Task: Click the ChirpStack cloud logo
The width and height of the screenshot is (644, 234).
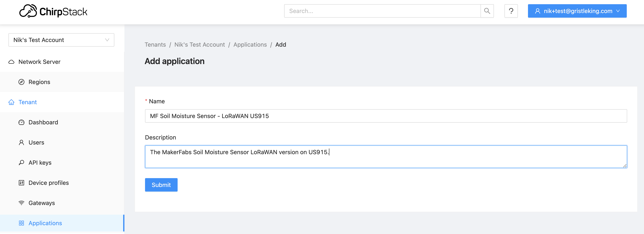Action: tap(28, 11)
